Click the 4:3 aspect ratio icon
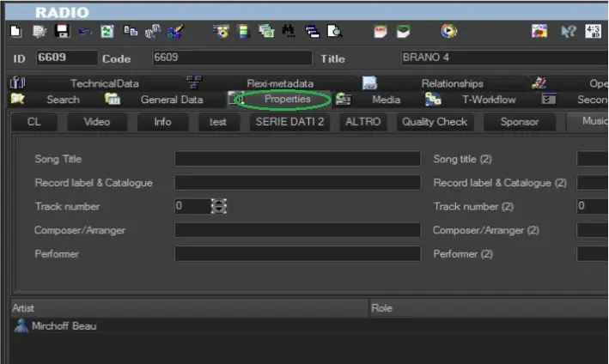The width and height of the screenshot is (609, 364). 593,32
